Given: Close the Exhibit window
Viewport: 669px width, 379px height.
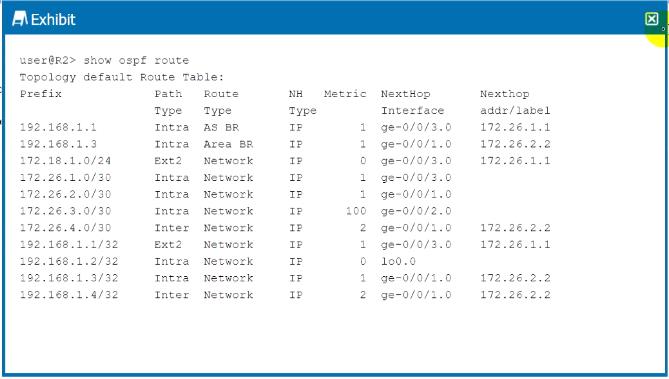Looking at the screenshot, I should 652,19.
